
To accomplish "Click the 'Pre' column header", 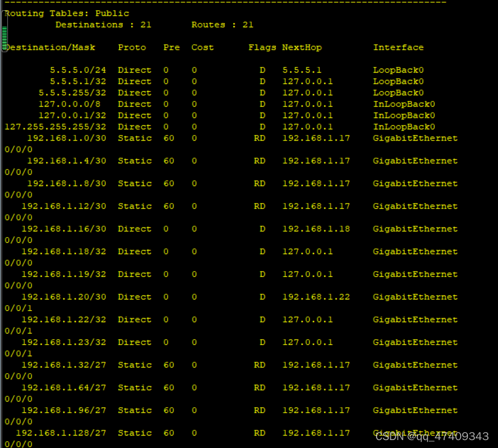I will click(171, 47).
